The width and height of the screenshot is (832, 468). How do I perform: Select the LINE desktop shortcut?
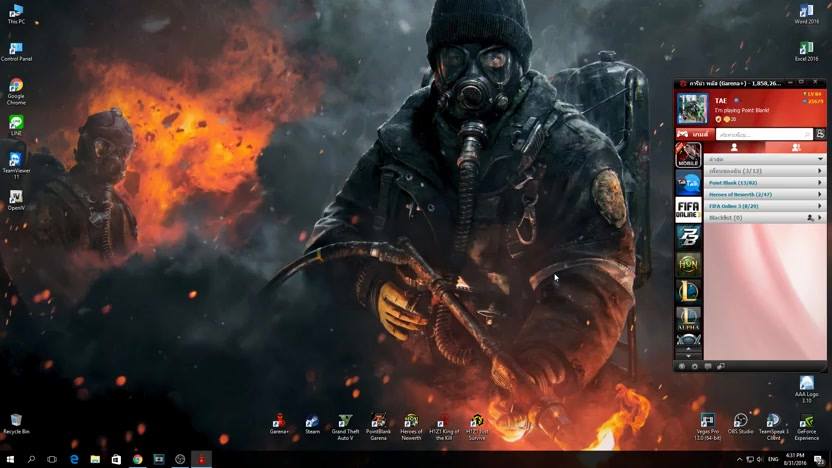point(16,125)
